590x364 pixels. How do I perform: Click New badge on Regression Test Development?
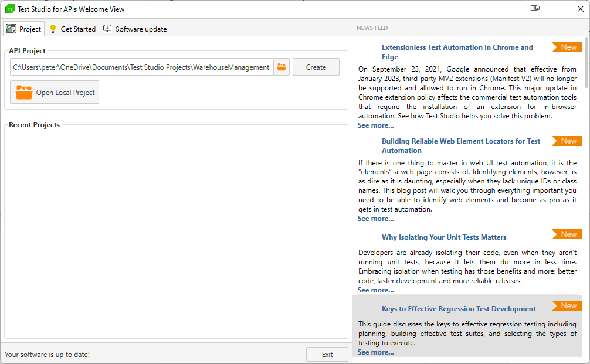tap(567, 306)
